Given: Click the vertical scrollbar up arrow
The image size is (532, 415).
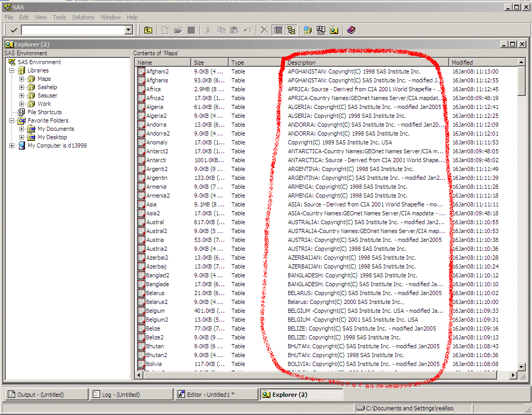Looking at the screenshot, I should coord(522,62).
